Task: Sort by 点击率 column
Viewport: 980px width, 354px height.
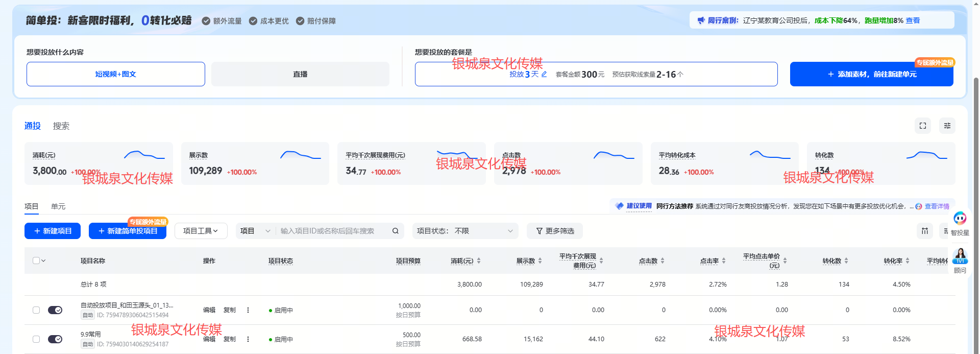Action: (724, 261)
